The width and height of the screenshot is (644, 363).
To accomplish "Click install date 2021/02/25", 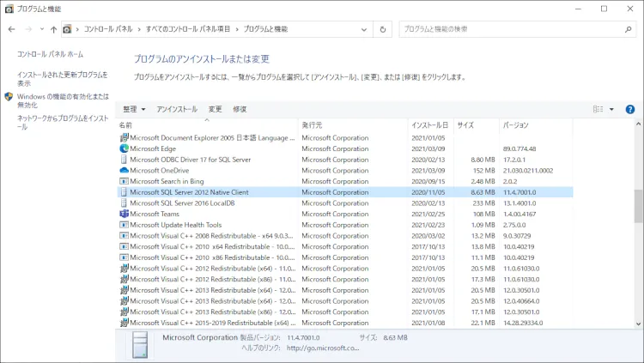I will click(x=428, y=214).
